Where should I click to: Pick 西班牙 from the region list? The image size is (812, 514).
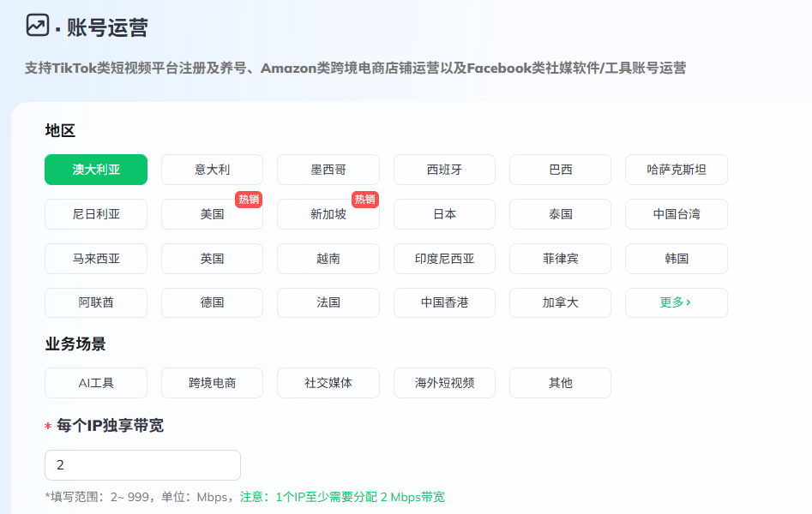444,170
